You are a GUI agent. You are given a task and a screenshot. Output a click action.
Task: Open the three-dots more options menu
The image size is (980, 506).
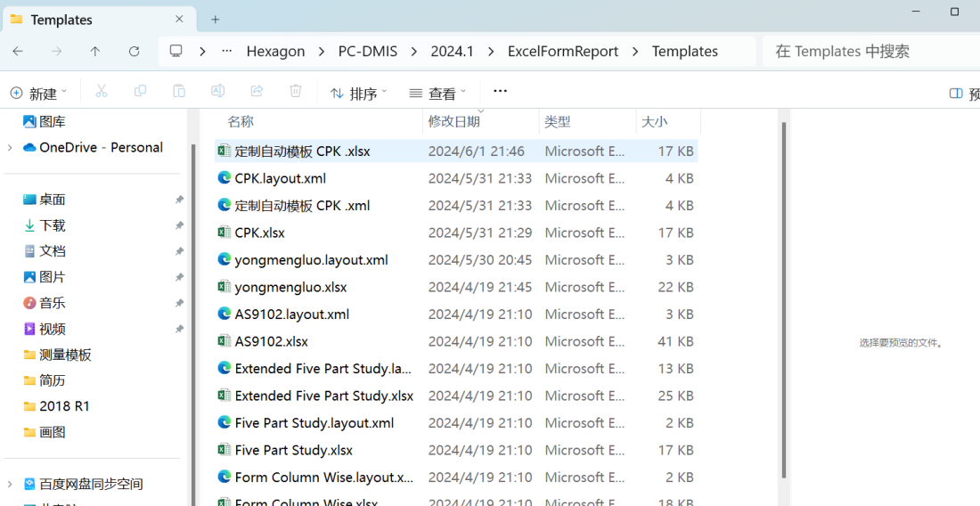[500, 91]
